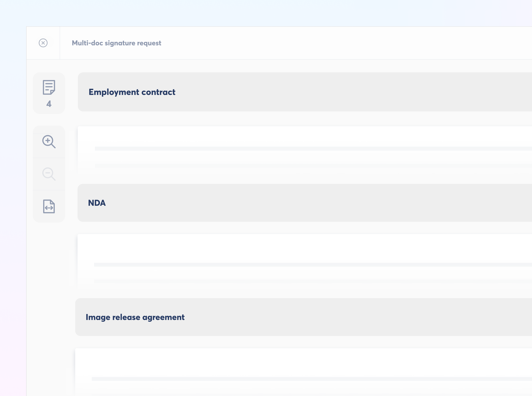Select the Employment contract section header
This screenshot has height=396, width=532.
305,92
